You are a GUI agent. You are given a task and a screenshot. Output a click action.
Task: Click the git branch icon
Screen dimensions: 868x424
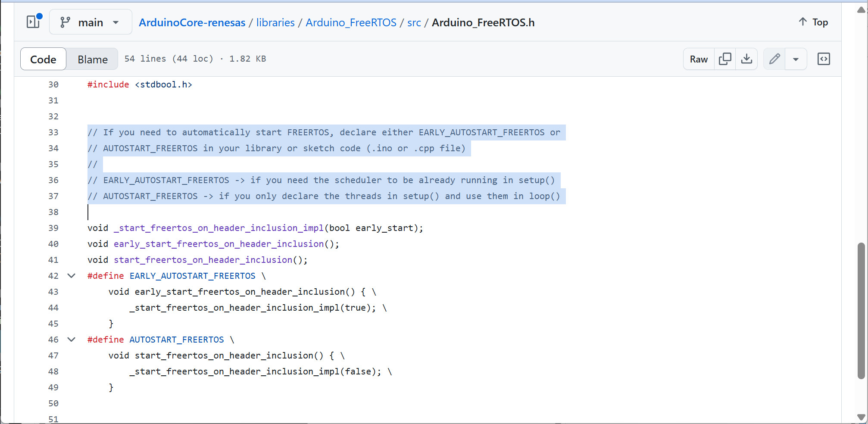click(x=65, y=22)
